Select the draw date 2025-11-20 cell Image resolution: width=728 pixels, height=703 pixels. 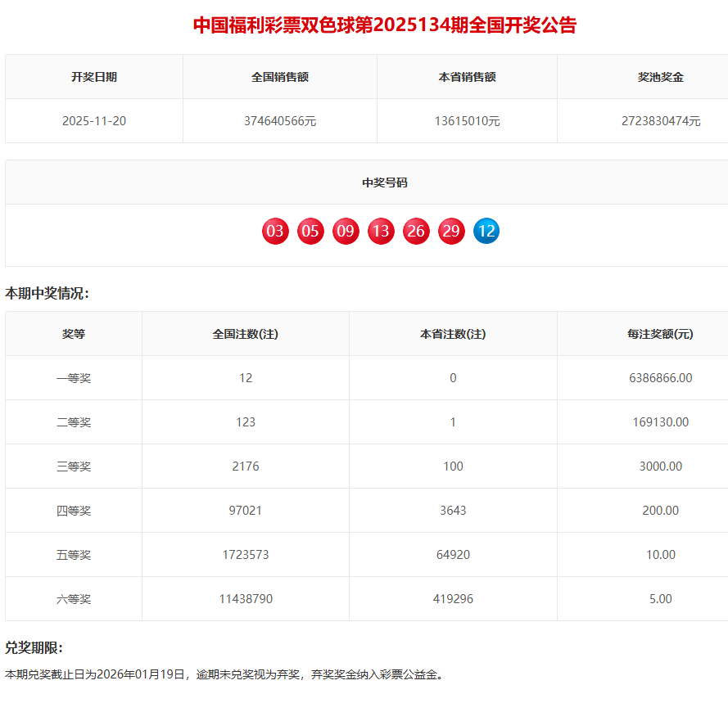94,121
